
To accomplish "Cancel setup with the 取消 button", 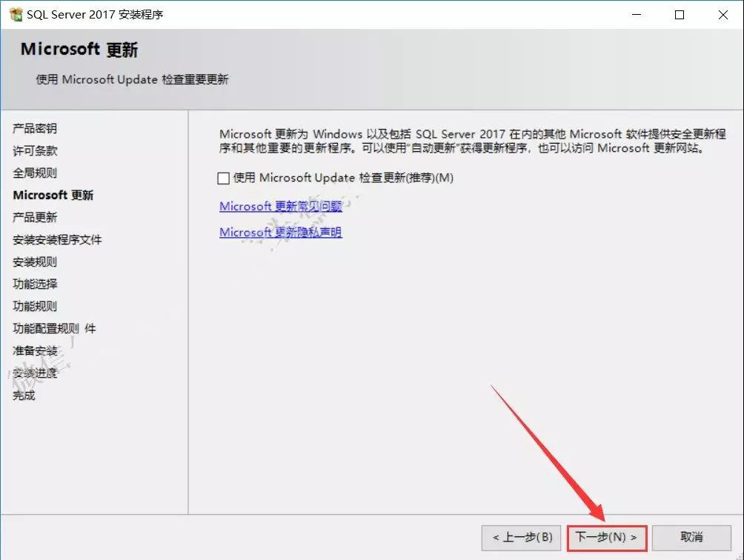I will coord(691,538).
